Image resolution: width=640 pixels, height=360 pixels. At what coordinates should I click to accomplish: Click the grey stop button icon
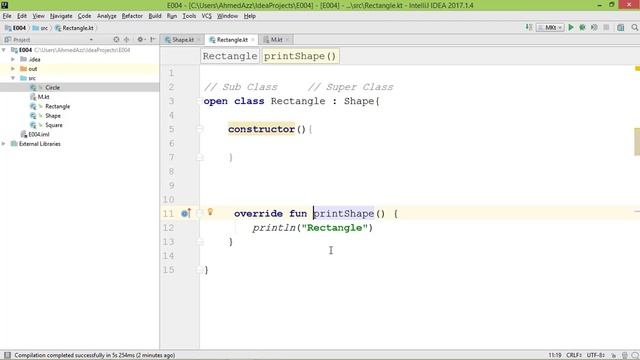point(606,27)
